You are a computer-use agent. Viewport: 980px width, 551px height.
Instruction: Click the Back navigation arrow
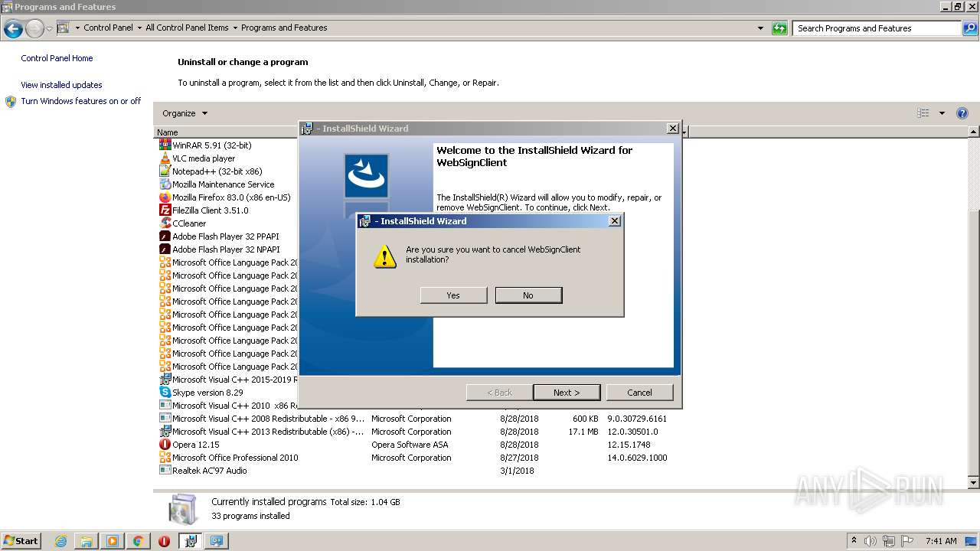coord(13,29)
